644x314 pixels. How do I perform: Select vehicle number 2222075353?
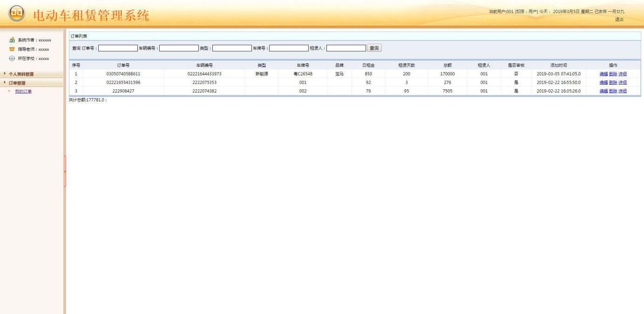[x=204, y=82]
